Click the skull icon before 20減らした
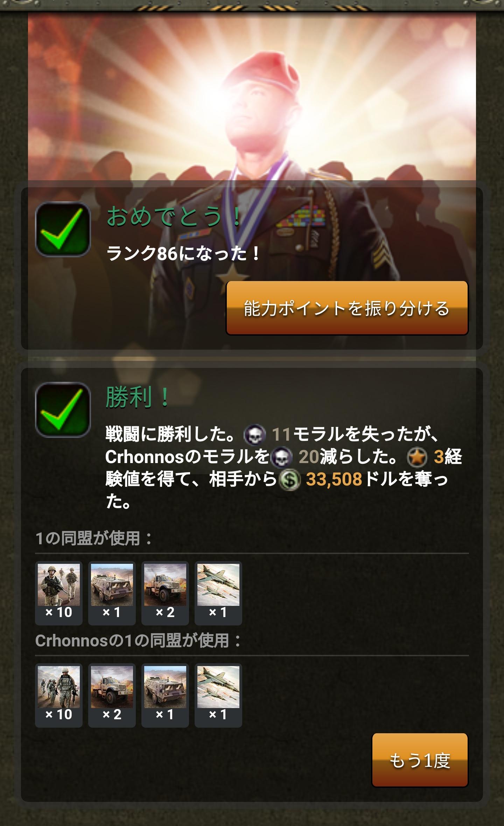 pos(282,457)
